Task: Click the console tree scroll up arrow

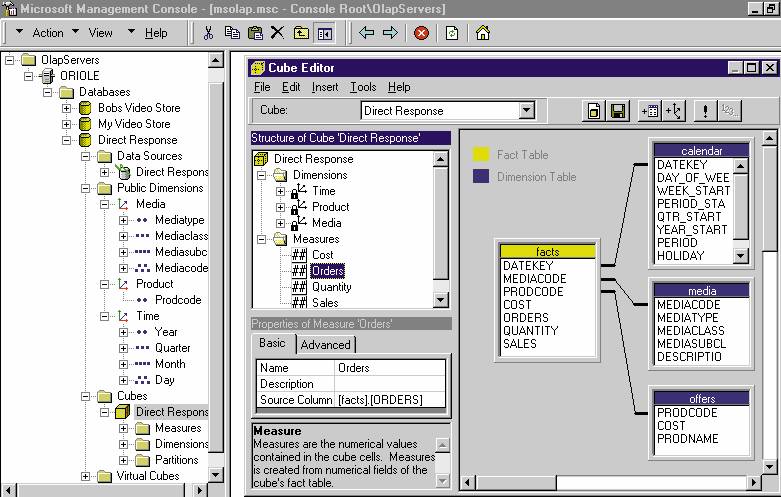Action: (215, 60)
